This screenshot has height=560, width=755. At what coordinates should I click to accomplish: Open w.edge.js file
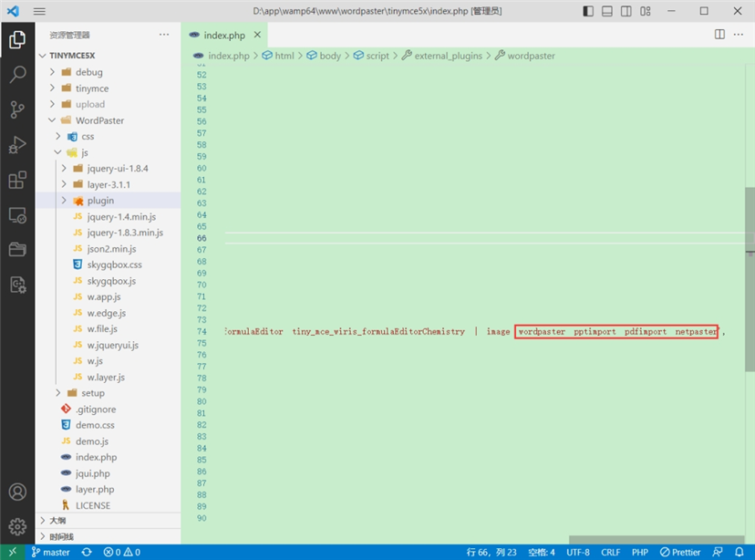(x=109, y=313)
